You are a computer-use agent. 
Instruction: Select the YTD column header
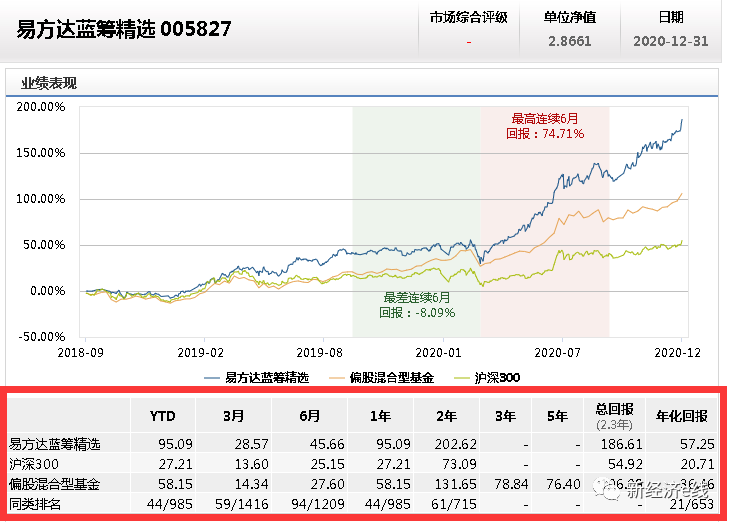(x=162, y=416)
